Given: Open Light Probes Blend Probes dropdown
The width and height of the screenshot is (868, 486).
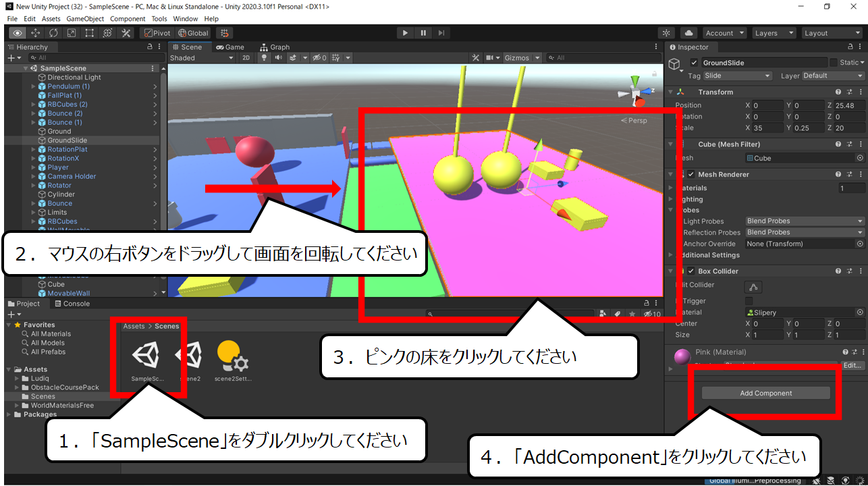Looking at the screenshot, I should click(x=805, y=221).
